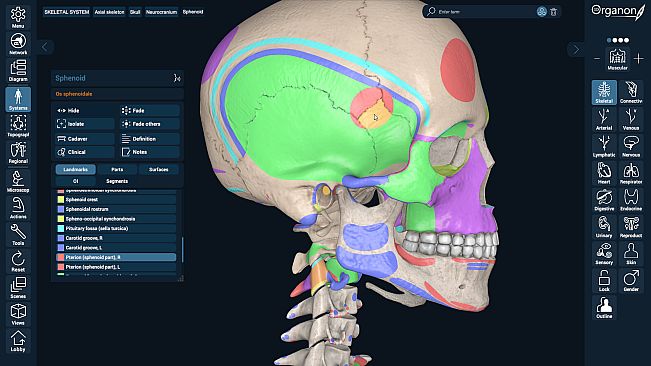Viewport: 651px width, 366px height.
Task: Click the Lock icon
Action: click(604, 281)
